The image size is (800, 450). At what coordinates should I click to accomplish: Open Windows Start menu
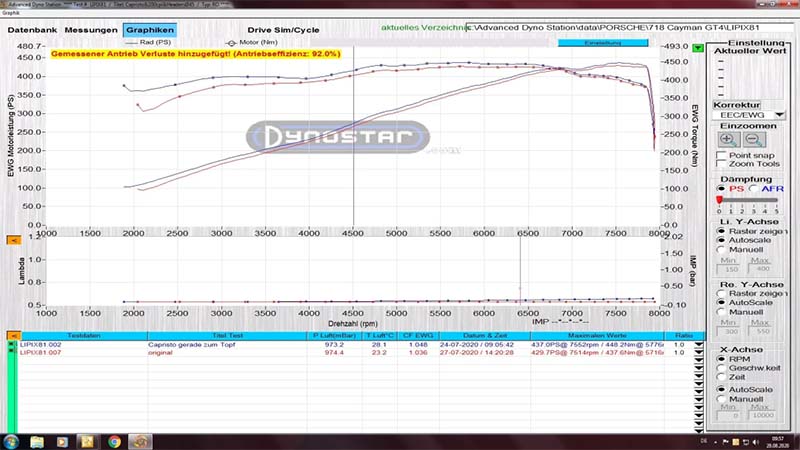pos(9,440)
